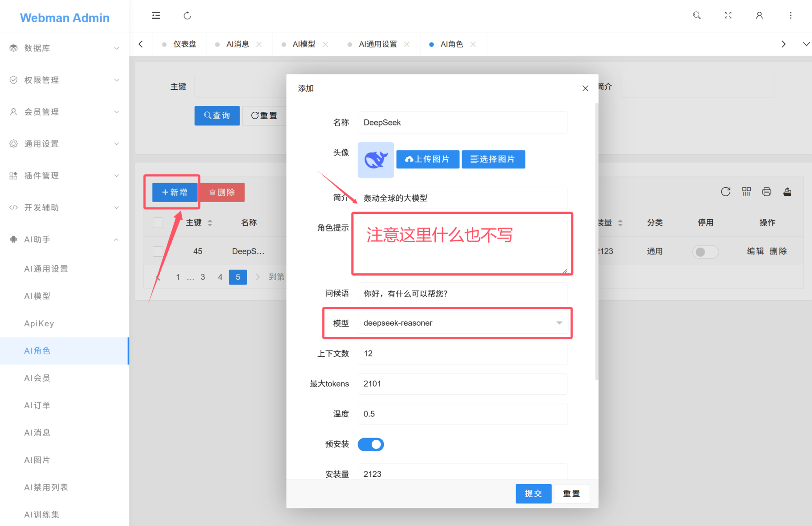The image size is (812, 526).
Task: Sort by 主键 column arrows
Action: click(x=210, y=223)
